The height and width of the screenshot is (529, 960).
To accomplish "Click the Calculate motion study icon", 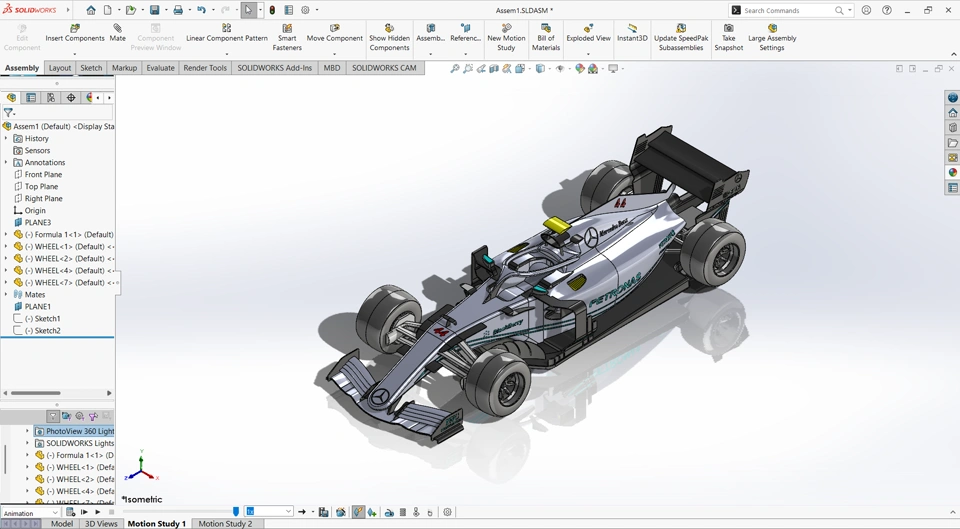I will (70, 512).
